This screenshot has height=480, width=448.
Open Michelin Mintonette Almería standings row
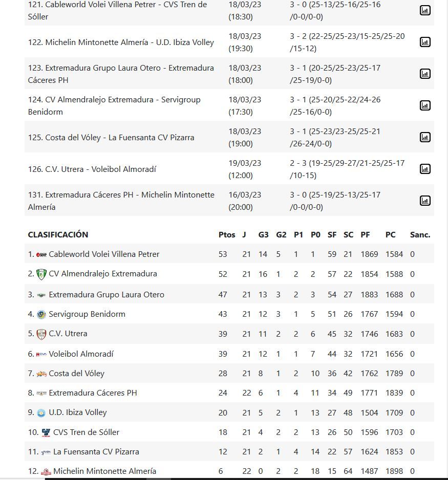click(104, 471)
